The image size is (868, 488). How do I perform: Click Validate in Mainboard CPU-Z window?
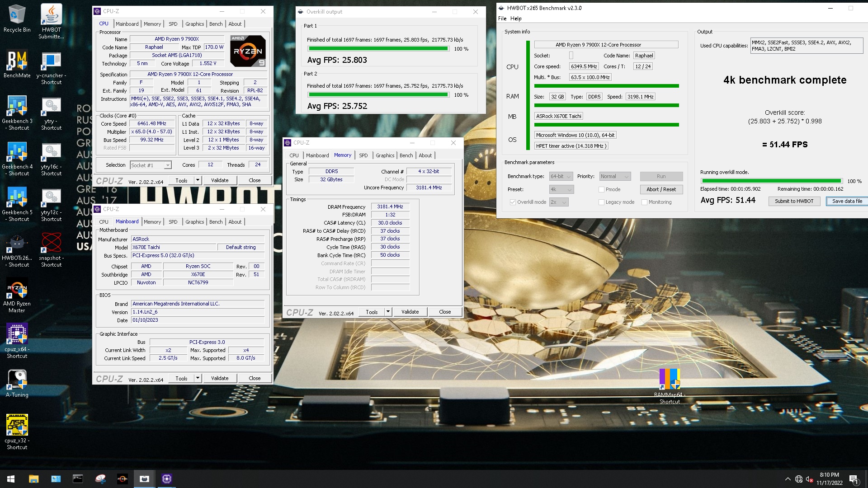pos(220,378)
